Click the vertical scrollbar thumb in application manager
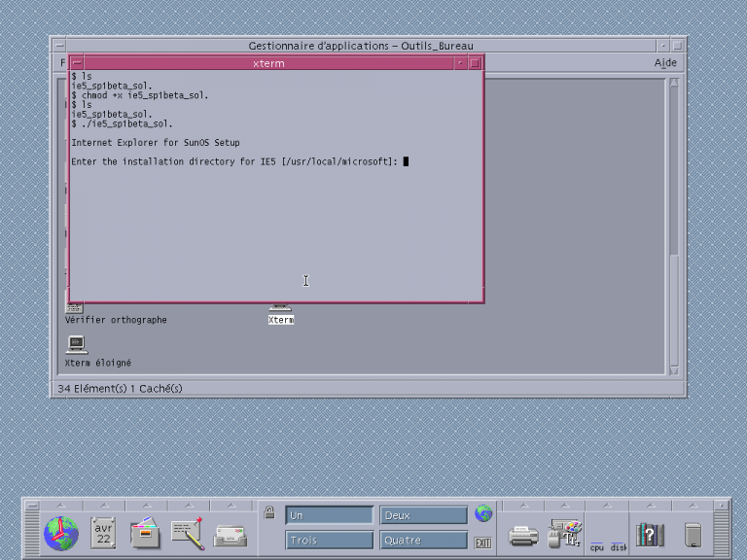 pyautogui.click(x=674, y=309)
